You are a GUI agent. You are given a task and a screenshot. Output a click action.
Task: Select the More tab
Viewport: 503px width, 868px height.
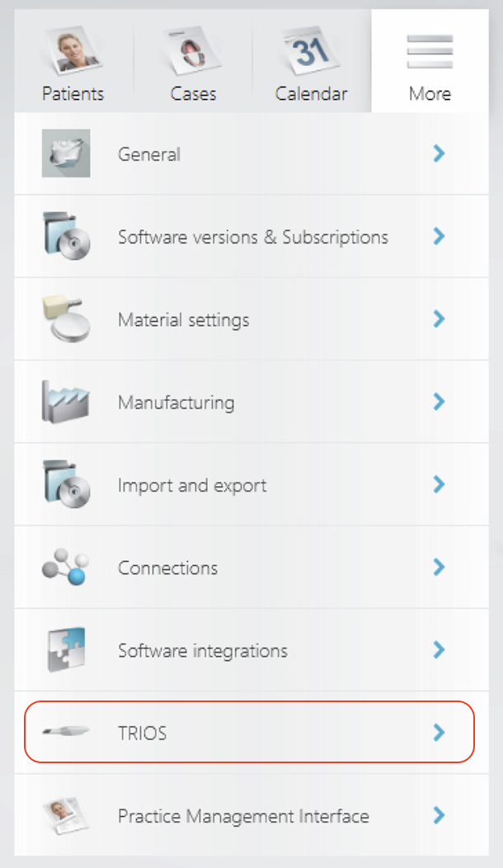tap(430, 63)
